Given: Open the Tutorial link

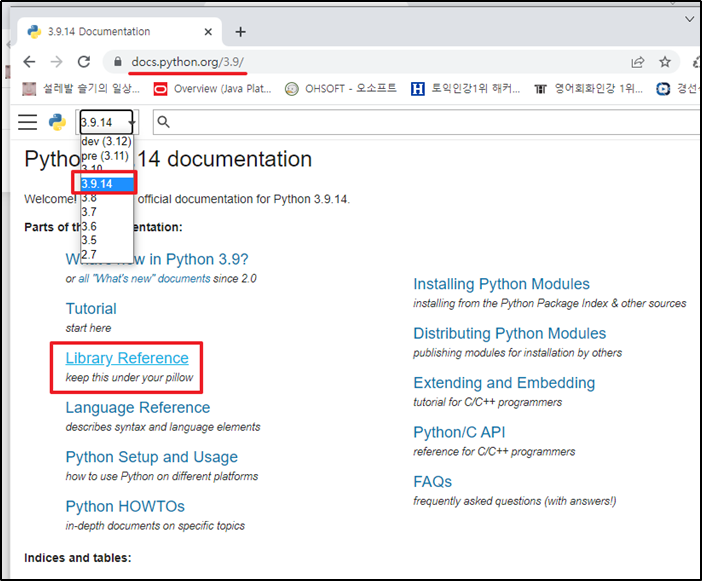Looking at the screenshot, I should (x=91, y=308).
